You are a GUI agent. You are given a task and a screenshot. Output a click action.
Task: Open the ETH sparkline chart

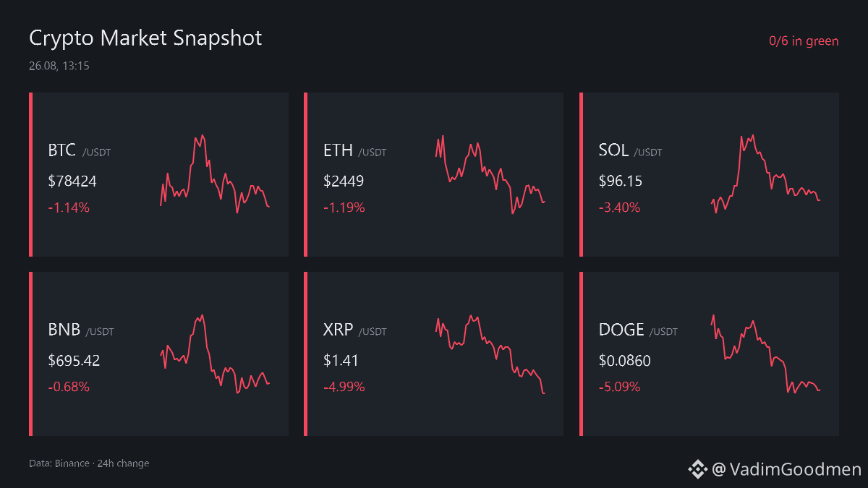tap(490, 174)
